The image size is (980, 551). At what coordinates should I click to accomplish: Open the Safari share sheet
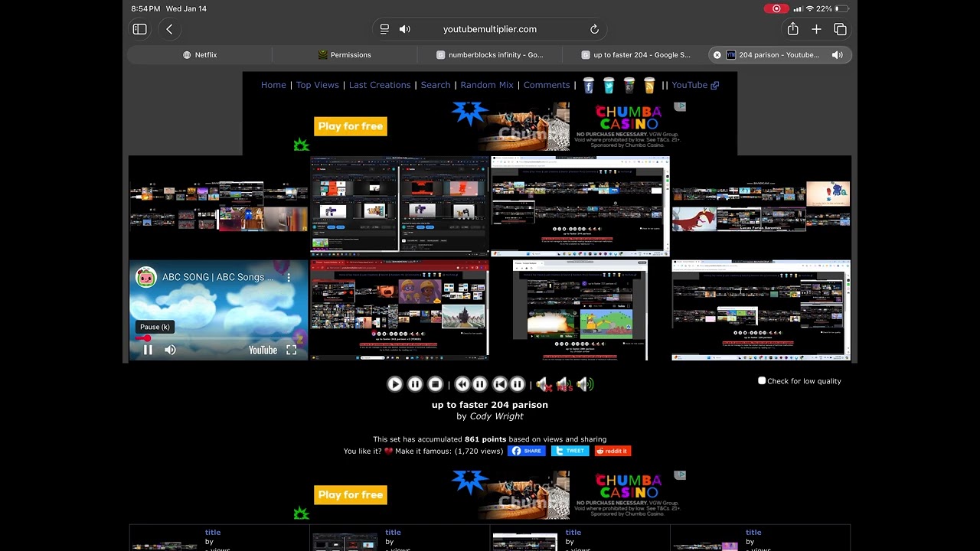pos(792,29)
